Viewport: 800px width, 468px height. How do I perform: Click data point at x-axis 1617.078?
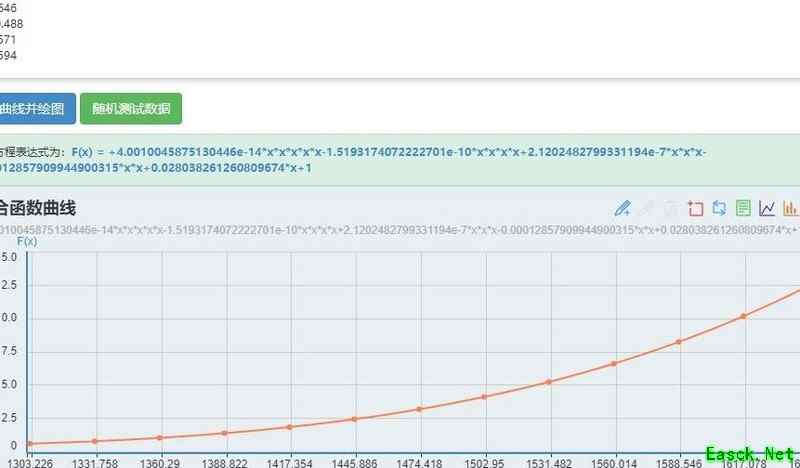[x=743, y=316]
